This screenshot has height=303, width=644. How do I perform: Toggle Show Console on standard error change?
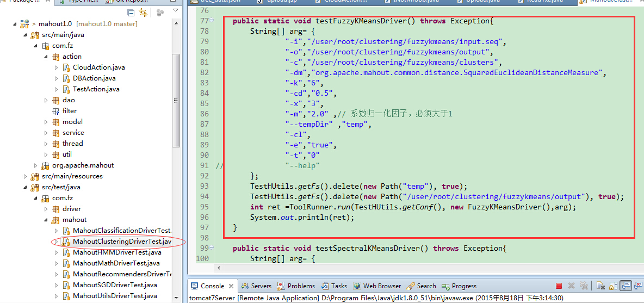pos(639,286)
